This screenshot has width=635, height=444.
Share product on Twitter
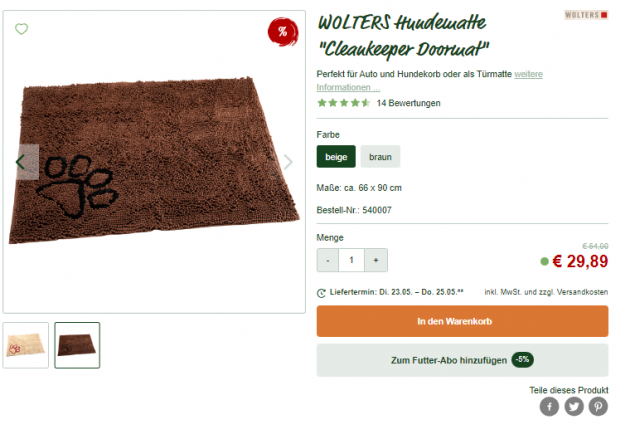(x=574, y=406)
